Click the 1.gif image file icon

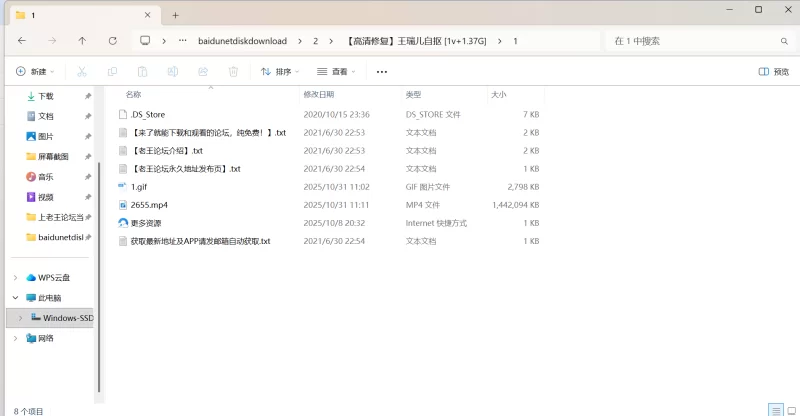pos(122,186)
